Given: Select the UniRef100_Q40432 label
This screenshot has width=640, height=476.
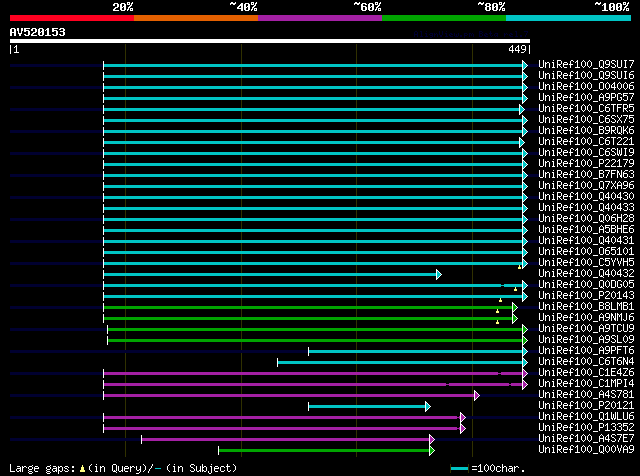Looking at the screenshot, I should point(586,274).
